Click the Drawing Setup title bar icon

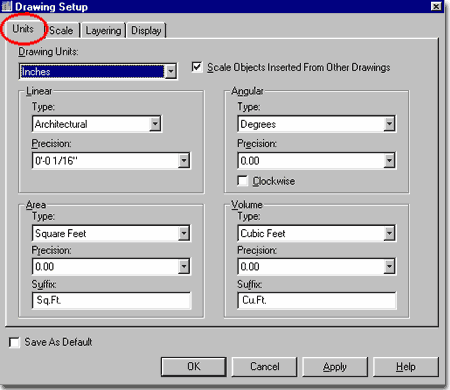point(7,6)
